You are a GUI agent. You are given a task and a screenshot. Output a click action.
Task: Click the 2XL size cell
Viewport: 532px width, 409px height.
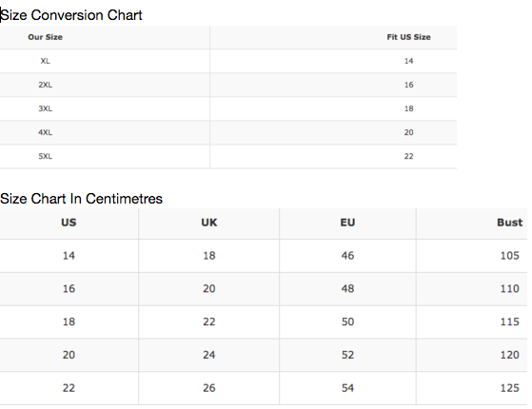pyautogui.click(x=45, y=85)
